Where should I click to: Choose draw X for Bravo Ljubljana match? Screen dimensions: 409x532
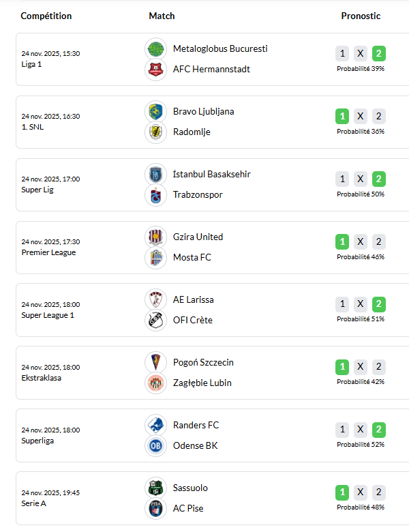361,117
